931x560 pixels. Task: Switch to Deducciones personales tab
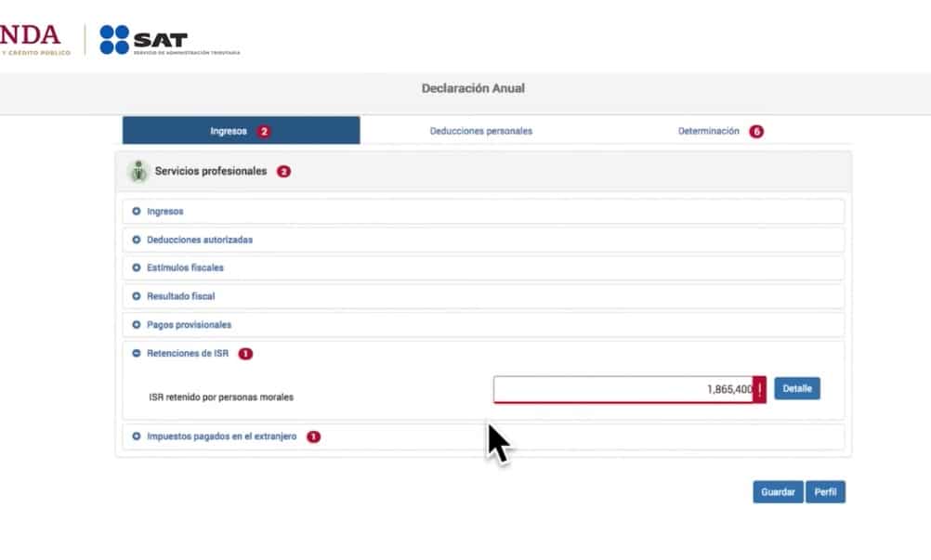pyautogui.click(x=480, y=132)
